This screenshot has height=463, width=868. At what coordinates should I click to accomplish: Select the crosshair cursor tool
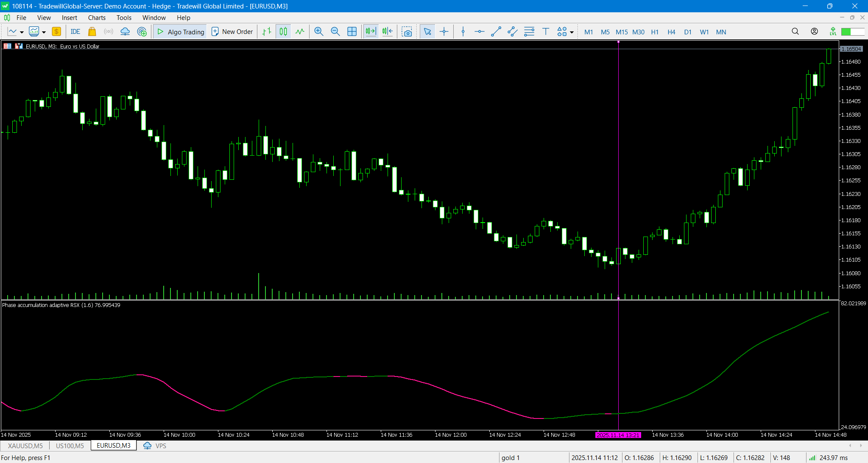pos(444,32)
